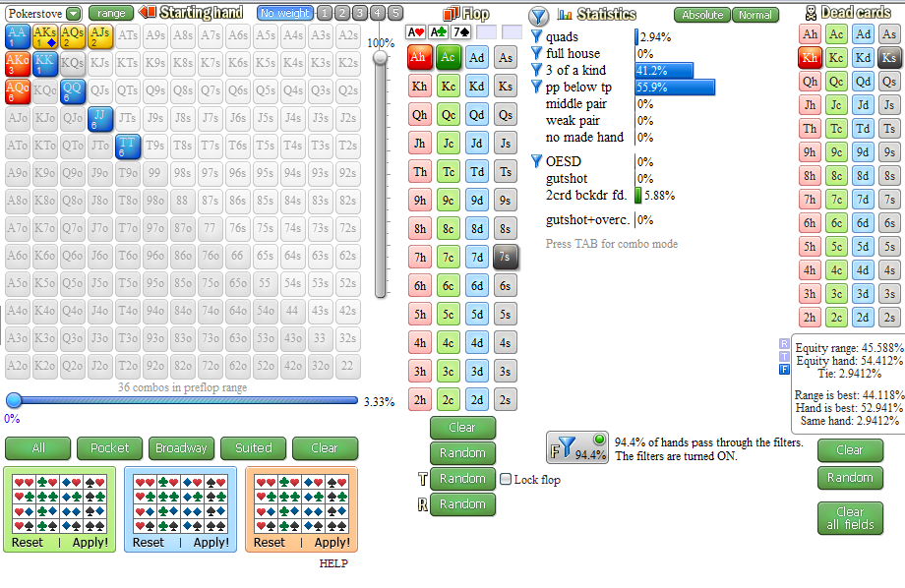Toggle the AA starting hand cell
Image resolution: width=905 pixels, height=588 pixels.
coord(18,36)
